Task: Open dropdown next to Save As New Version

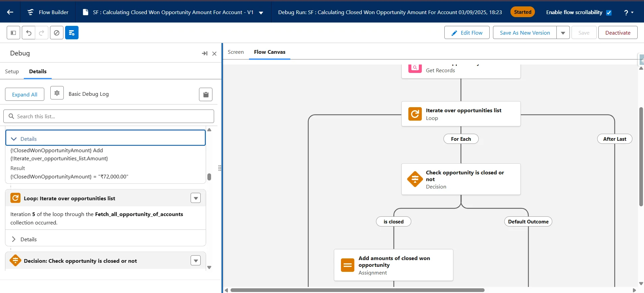Action: coord(563,33)
